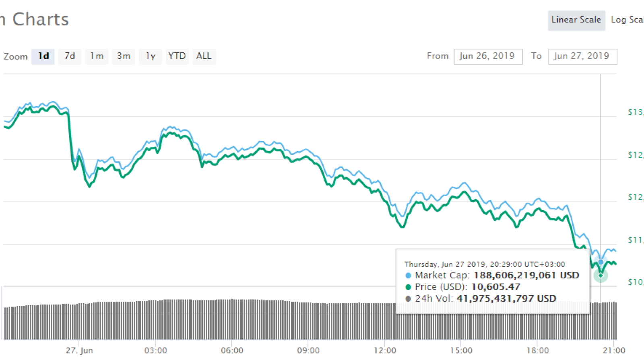
Task: Click the Charts heading
Action: coord(40,19)
